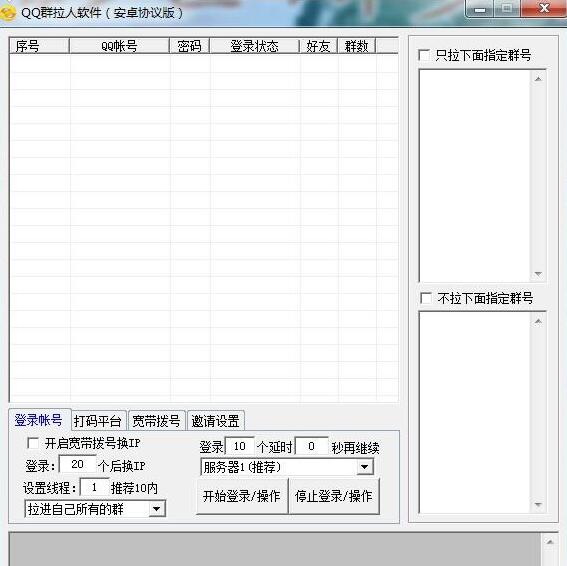This screenshot has height=566, width=567.
Task: Click the 开始登录/操作 button
Action: (242, 496)
